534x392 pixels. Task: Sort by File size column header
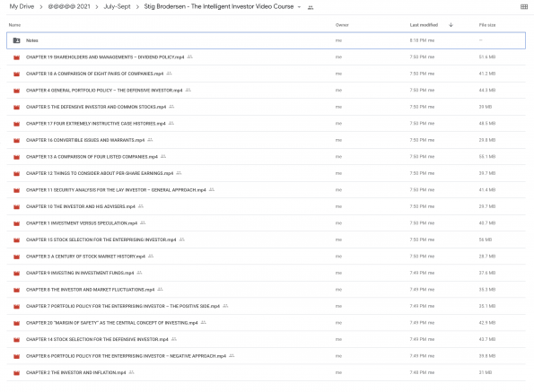(x=487, y=25)
